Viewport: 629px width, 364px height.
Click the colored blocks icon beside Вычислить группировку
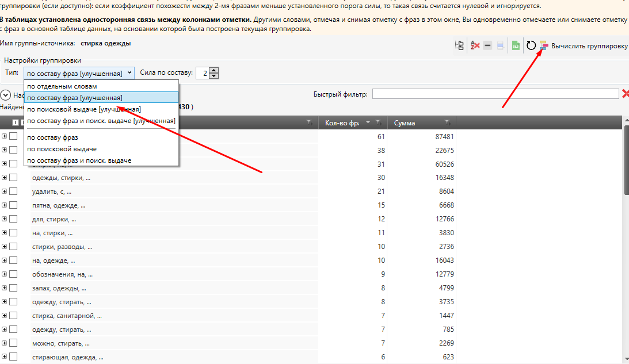click(x=544, y=45)
